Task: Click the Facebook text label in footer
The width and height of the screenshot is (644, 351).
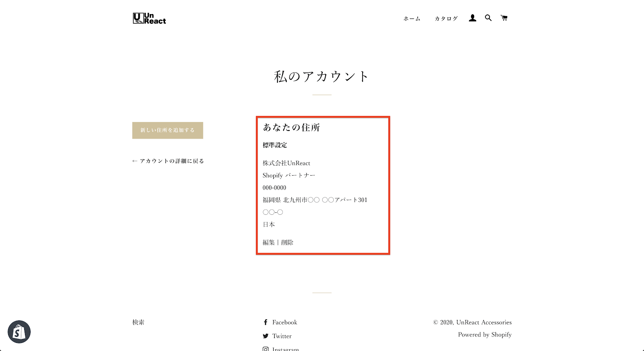Action: (x=285, y=322)
